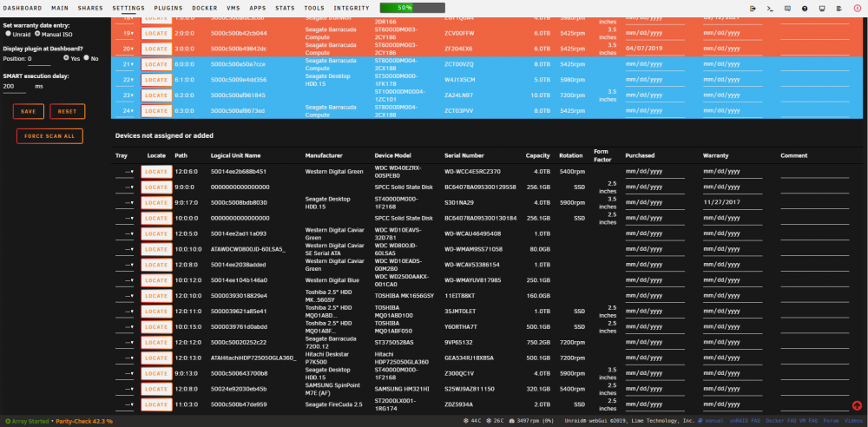Open the Tools menu
Viewport: 868px width, 427px height.
pos(314,9)
